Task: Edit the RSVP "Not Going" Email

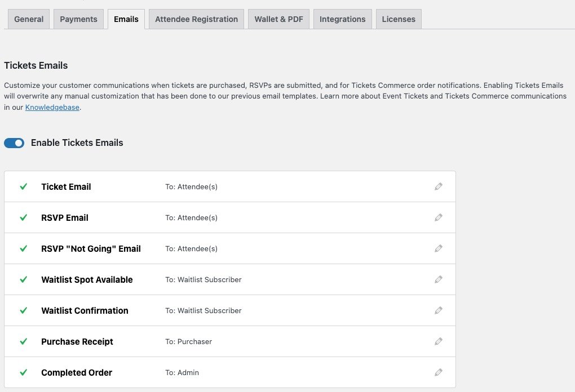Action: point(439,248)
